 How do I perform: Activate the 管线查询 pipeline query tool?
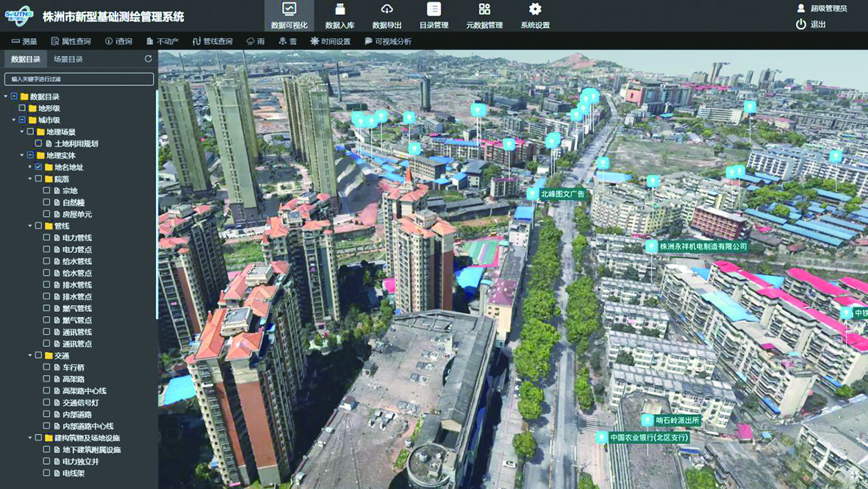212,42
